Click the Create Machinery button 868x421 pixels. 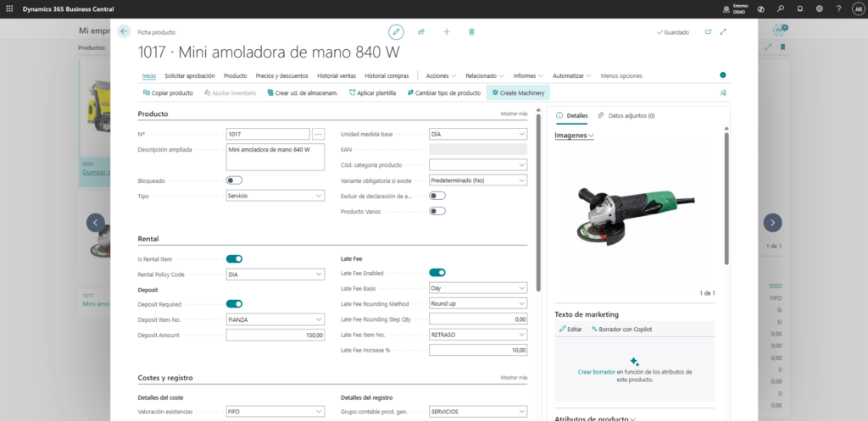pyautogui.click(x=517, y=92)
